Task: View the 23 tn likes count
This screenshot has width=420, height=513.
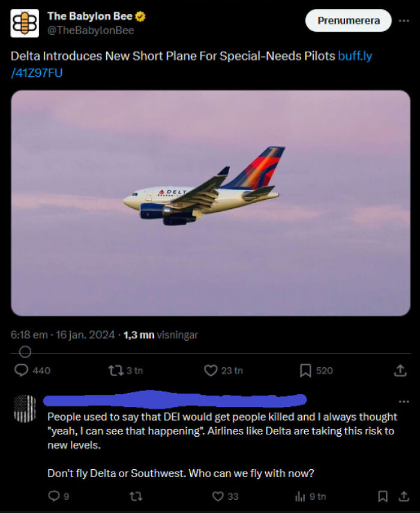Action: click(231, 371)
